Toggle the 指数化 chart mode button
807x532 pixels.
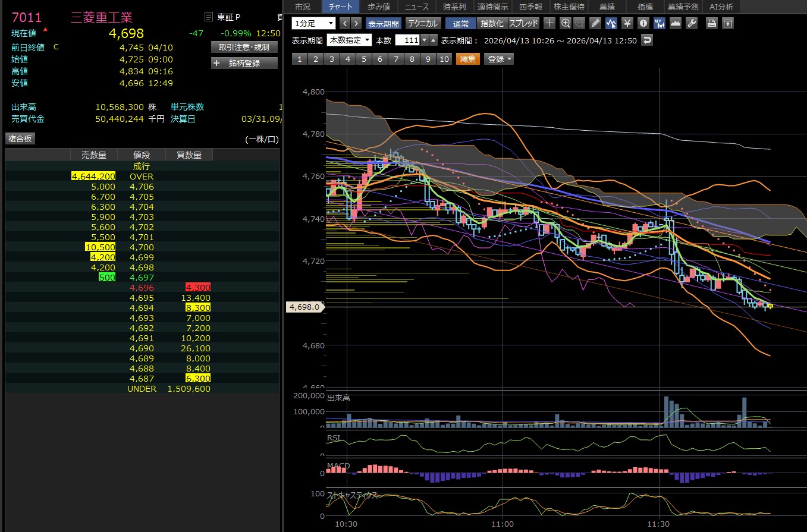(492, 23)
